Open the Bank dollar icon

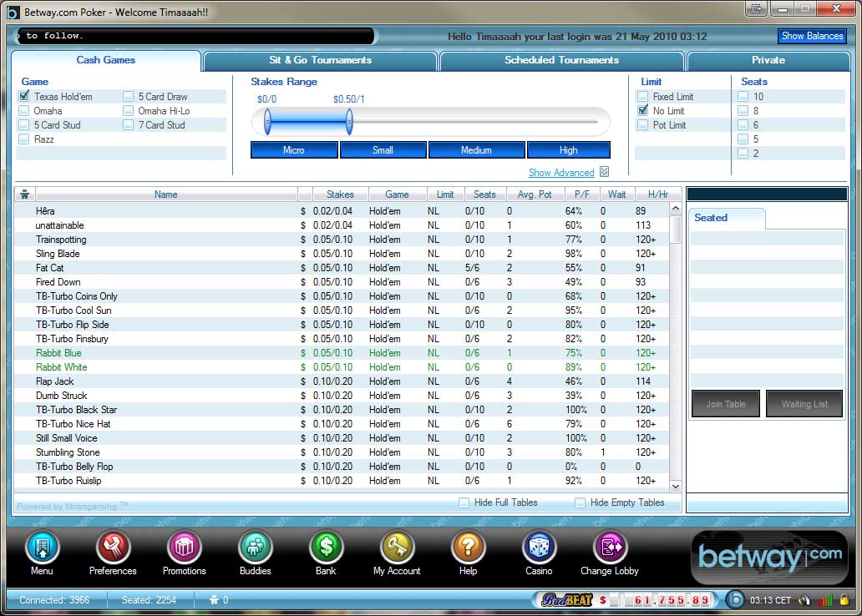(326, 548)
